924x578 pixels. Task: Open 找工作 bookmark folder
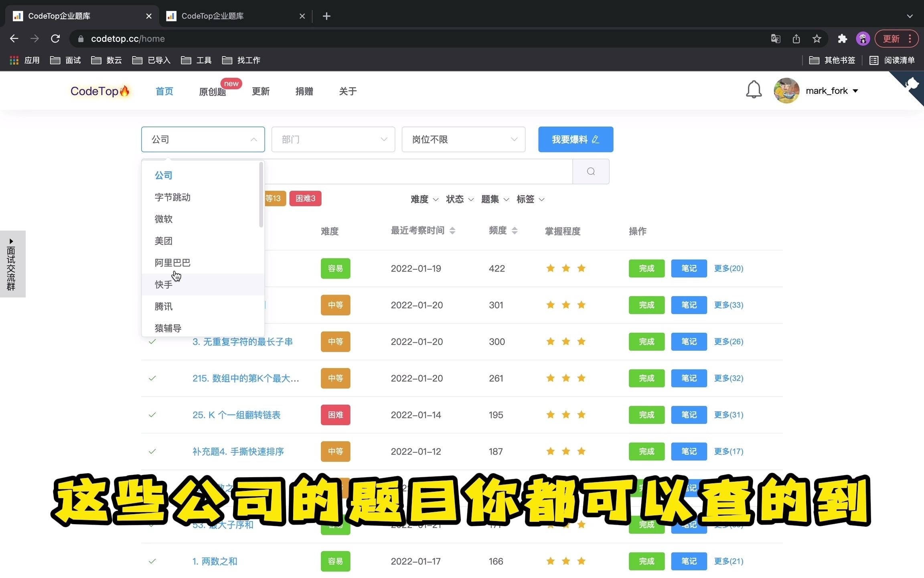point(241,60)
